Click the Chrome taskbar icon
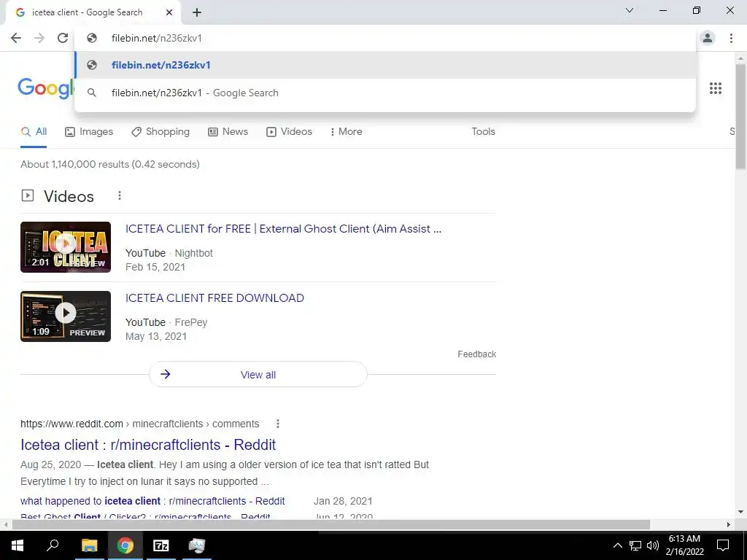Viewport: 747px width, 560px height. (x=125, y=545)
